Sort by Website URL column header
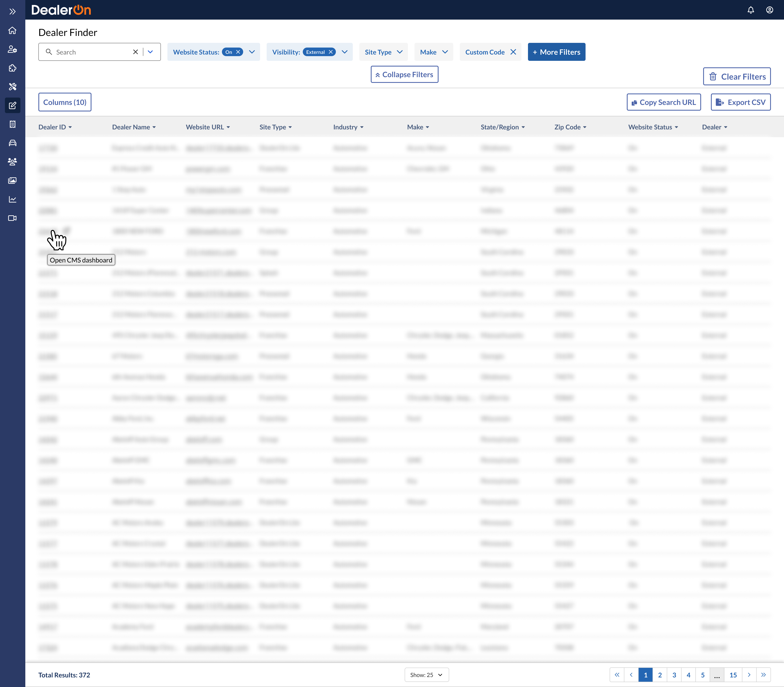This screenshot has width=784, height=687. point(208,127)
